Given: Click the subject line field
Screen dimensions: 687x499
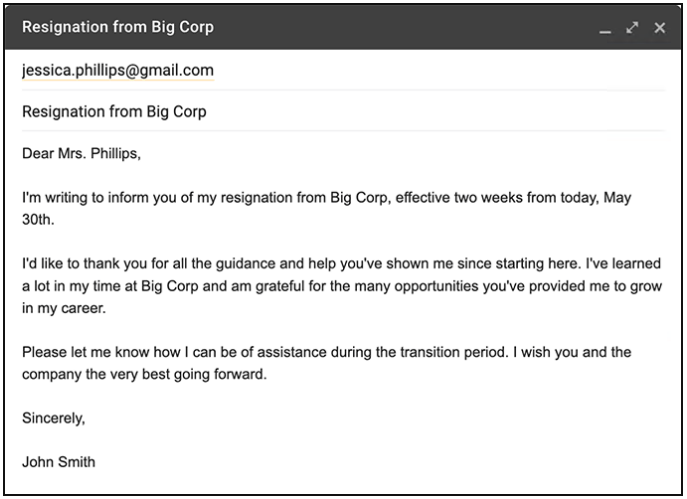Looking at the screenshot, I should click(x=114, y=112).
